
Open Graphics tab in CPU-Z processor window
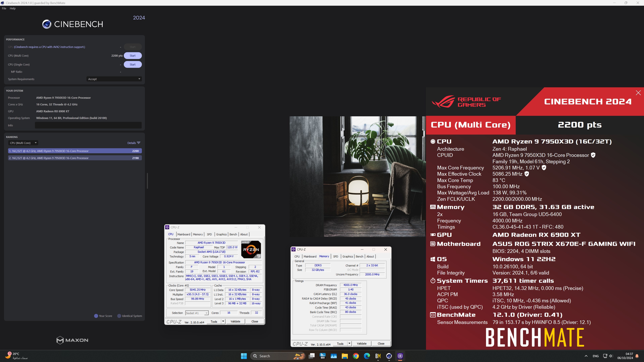[221, 234]
